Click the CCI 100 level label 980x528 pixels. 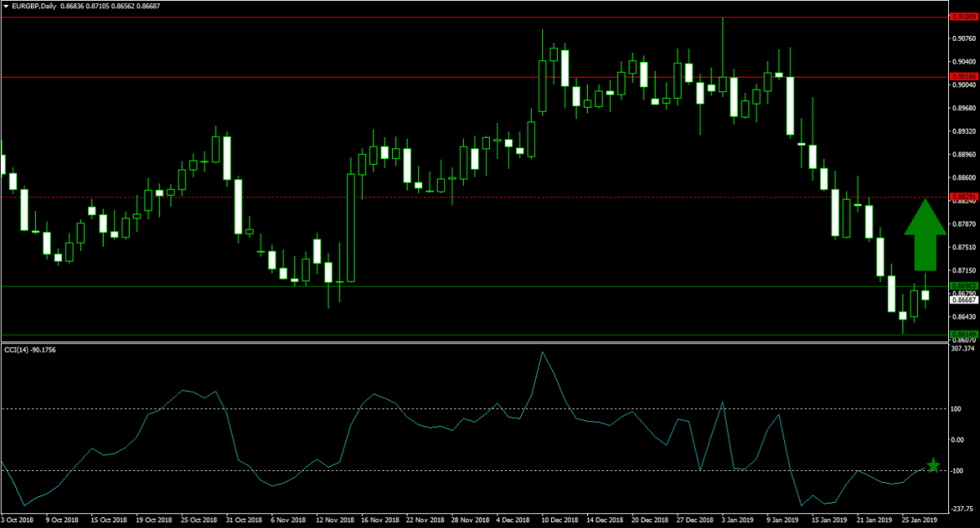(x=957, y=408)
